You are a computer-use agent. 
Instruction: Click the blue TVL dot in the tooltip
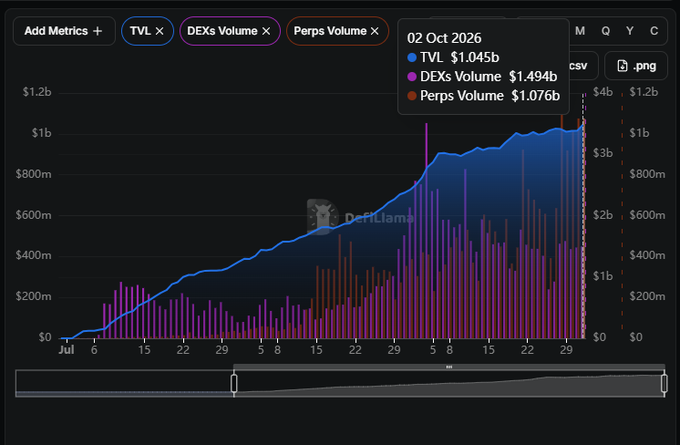[x=412, y=58]
